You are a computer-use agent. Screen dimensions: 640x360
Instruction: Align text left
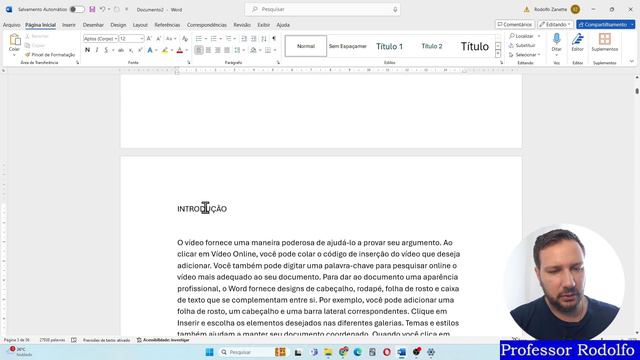coord(199,50)
